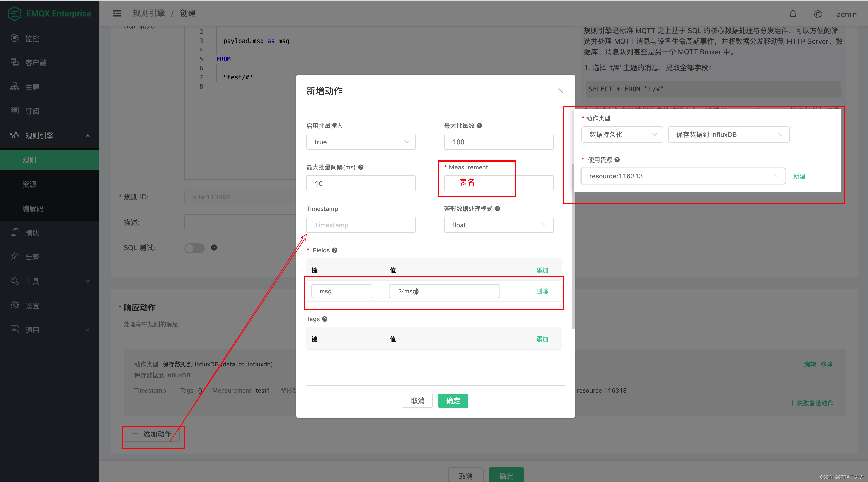
Task: Open the 启用批量插入 true dropdown
Action: tap(361, 142)
